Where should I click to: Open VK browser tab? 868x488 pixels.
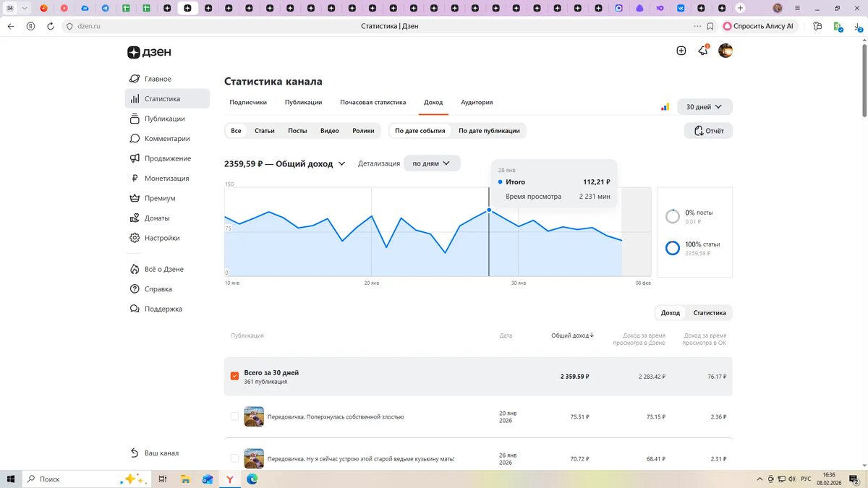[x=681, y=8]
